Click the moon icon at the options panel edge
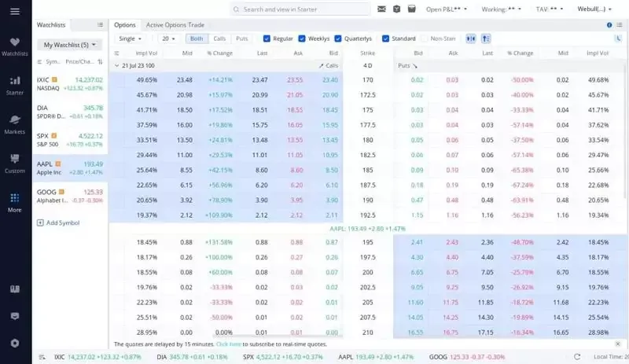This screenshot has height=364, width=629. [618, 39]
